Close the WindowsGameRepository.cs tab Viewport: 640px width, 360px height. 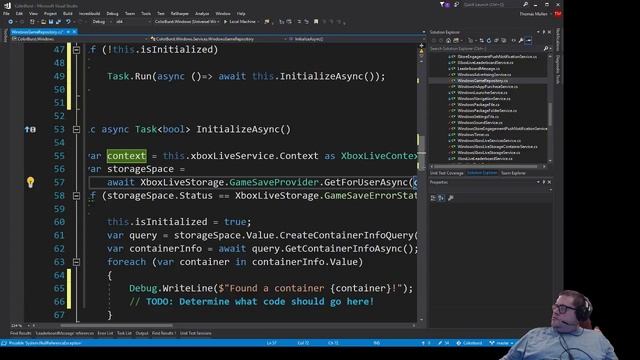click(x=74, y=32)
